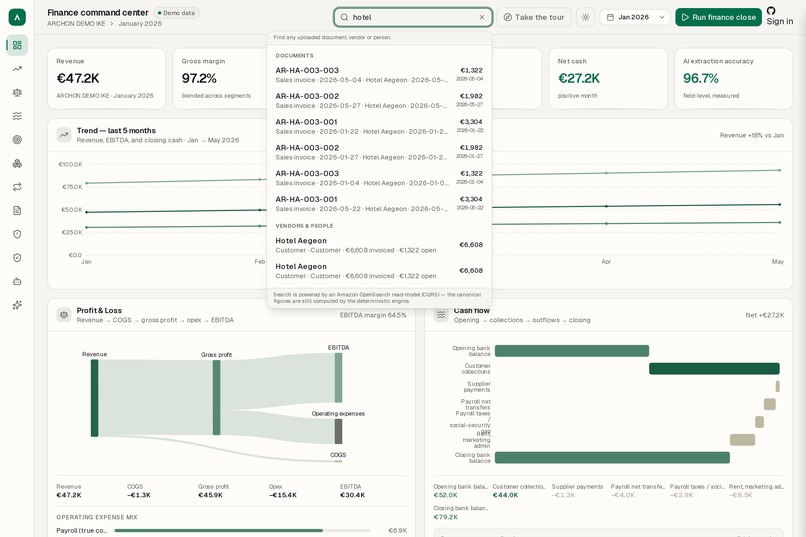Click the AI extraction accuracy 96.7% card
The height and width of the screenshot is (537, 806).
point(734,79)
